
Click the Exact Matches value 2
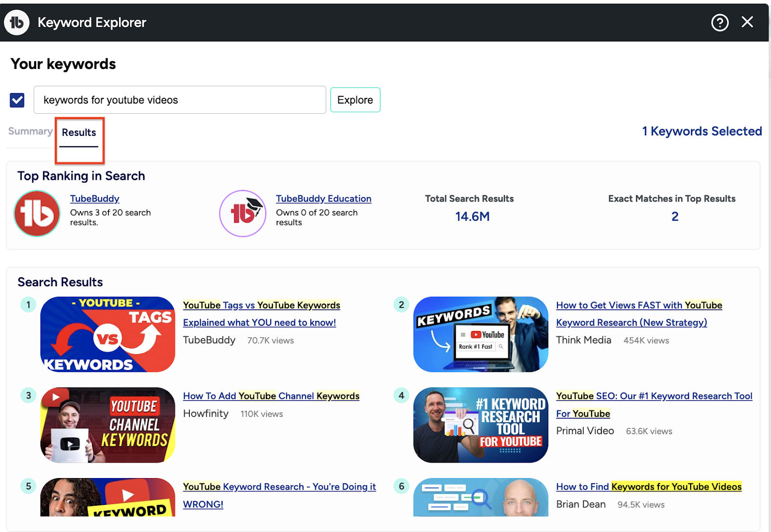click(675, 216)
